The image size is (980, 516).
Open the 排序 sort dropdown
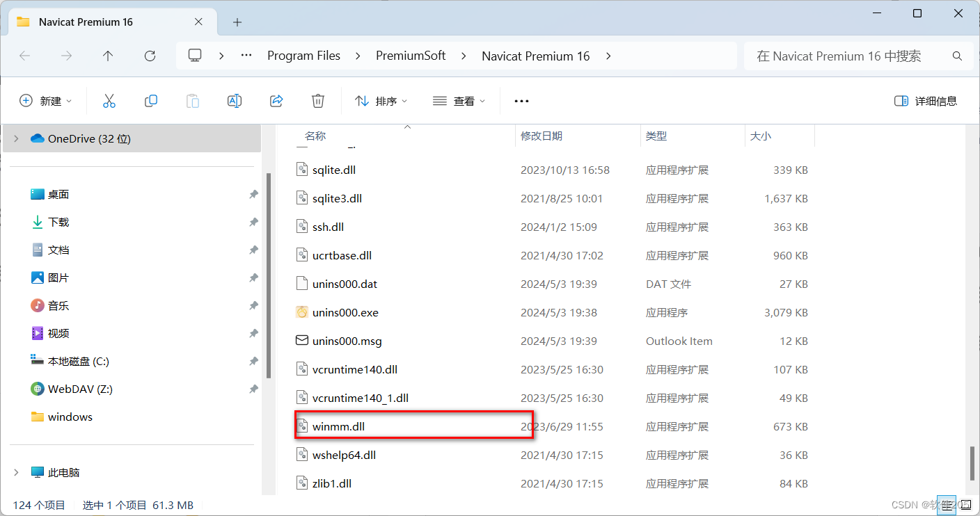coord(381,101)
